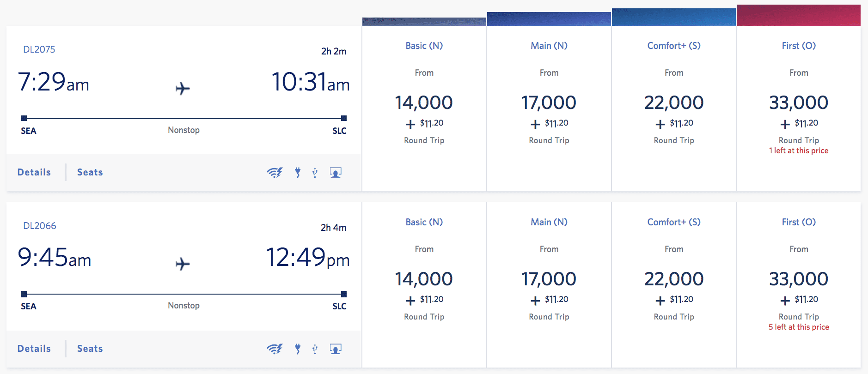This screenshot has width=868, height=374.
Task: View Seats for flight DL2066
Action: point(89,349)
